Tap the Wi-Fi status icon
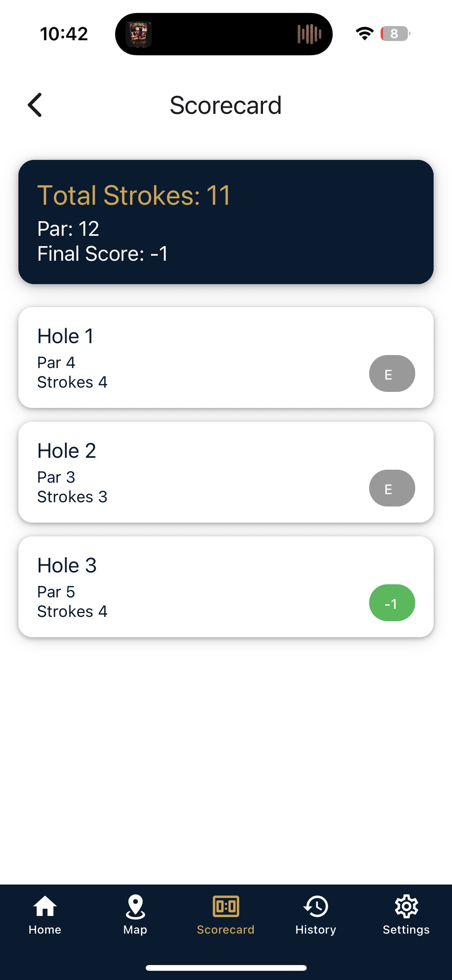 (x=365, y=34)
